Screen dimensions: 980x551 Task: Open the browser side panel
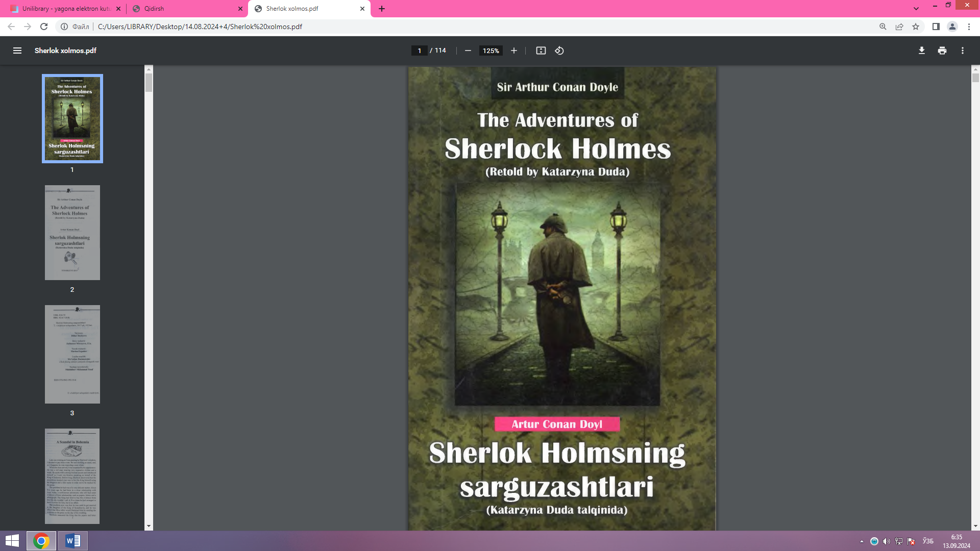[936, 27]
